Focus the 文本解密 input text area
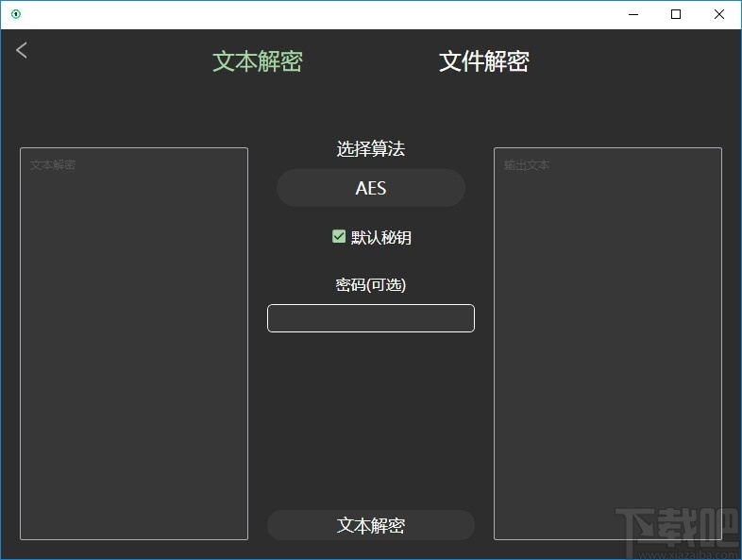742x560 pixels. click(134, 344)
